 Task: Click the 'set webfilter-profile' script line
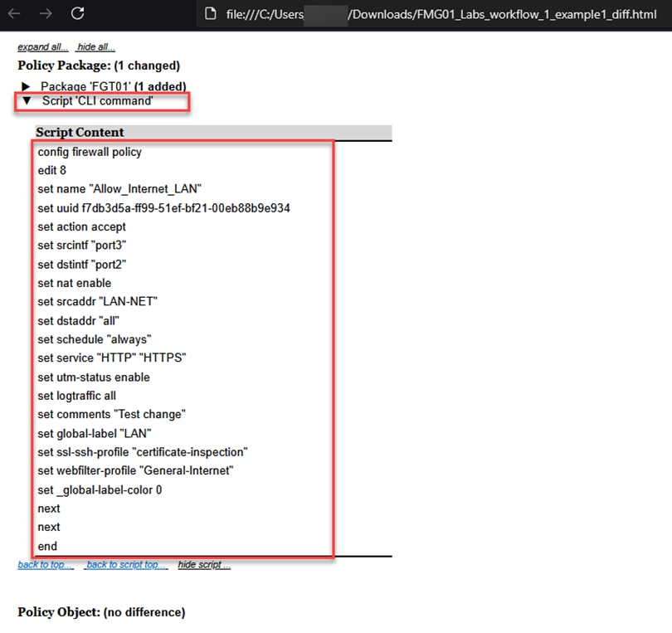point(135,470)
